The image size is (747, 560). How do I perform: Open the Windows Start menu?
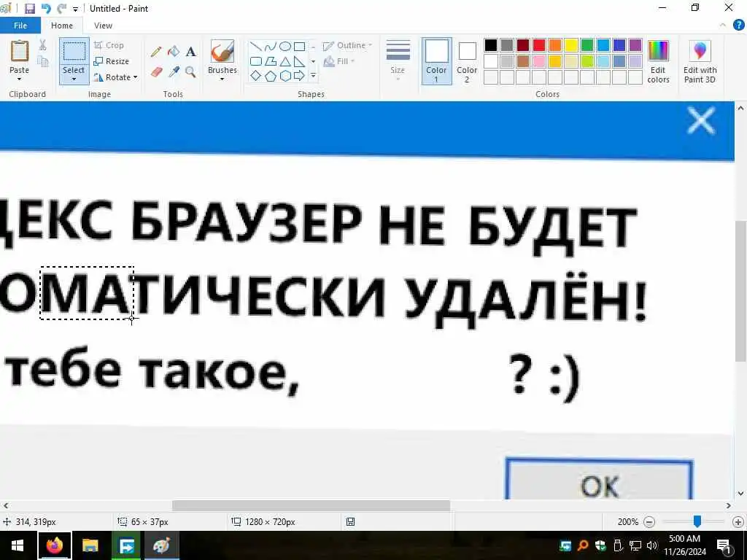(18, 545)
